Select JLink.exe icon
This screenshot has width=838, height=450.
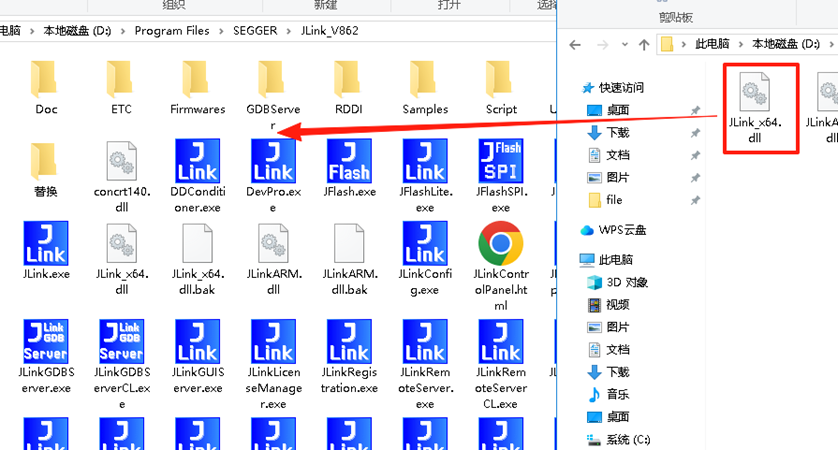(45, 243)
